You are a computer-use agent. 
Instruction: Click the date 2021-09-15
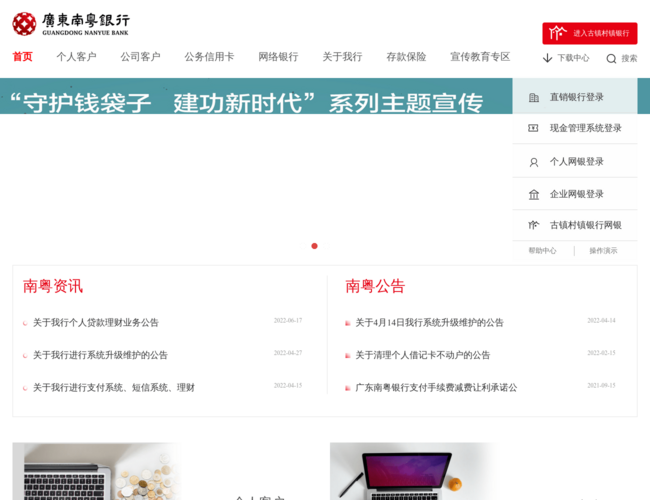[x=601, y=386]
